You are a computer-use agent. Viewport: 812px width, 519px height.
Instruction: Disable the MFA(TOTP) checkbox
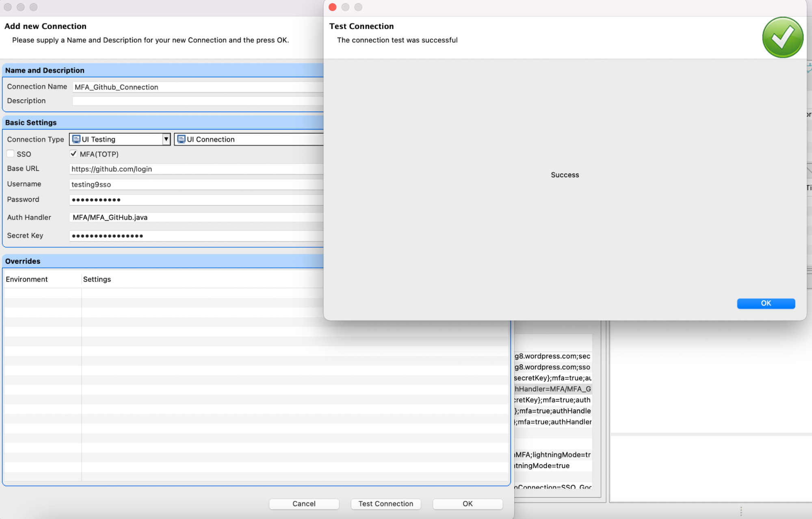[74, 154]
